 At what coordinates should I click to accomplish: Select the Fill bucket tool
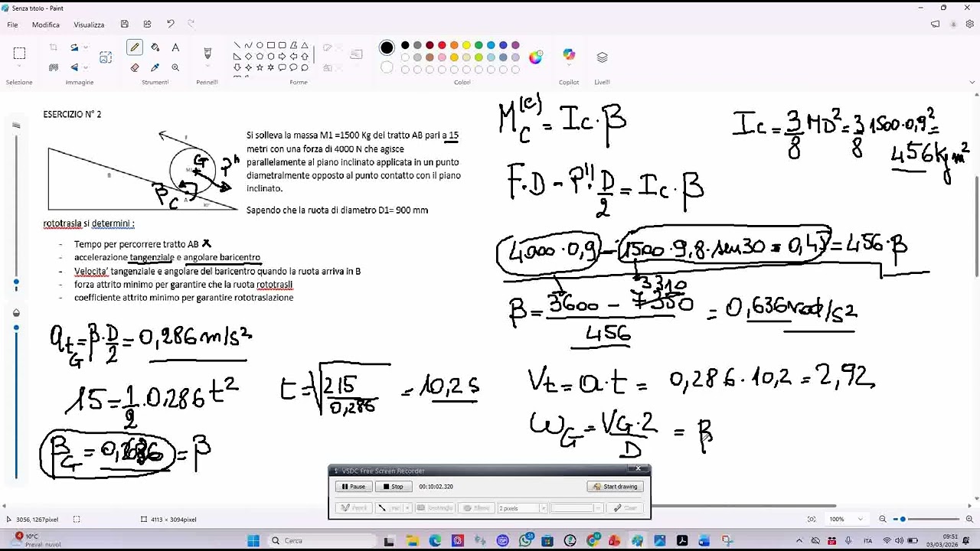pyautogui.click(x=155, y=47)
